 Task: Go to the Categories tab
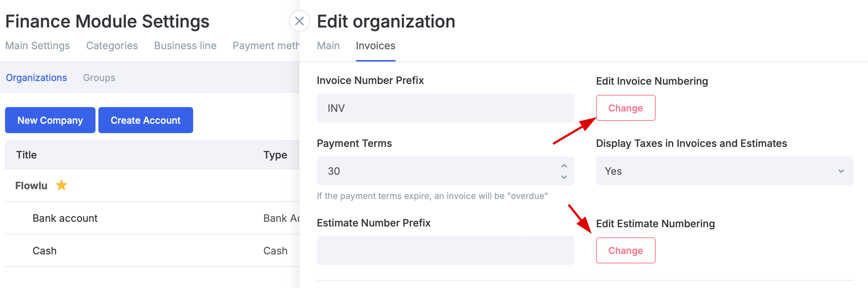[112, 46]
